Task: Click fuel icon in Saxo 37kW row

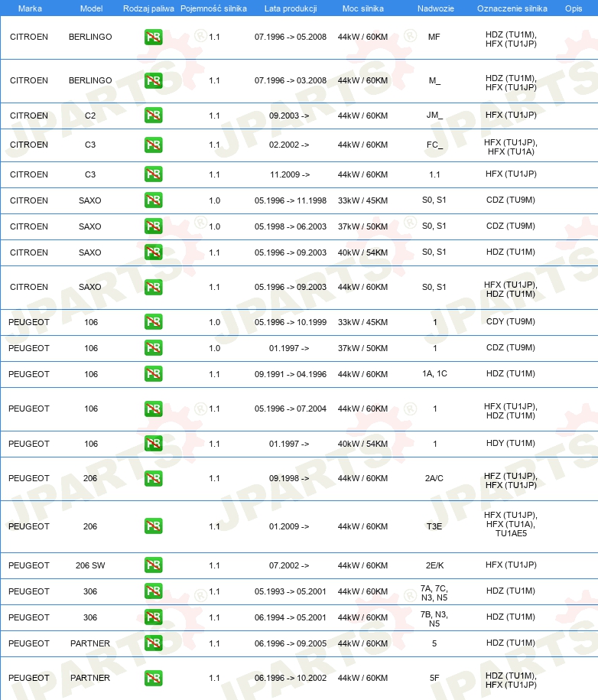Action: [153, 226]
